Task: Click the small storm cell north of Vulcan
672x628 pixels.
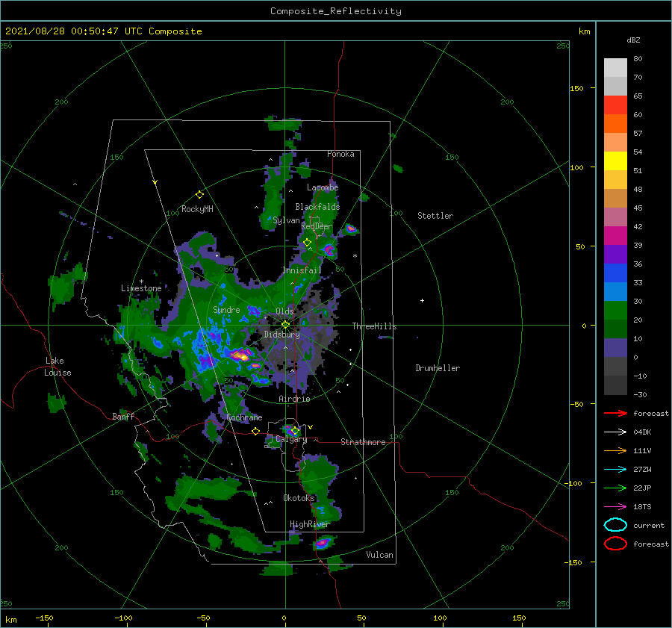Action: point(323,544)
